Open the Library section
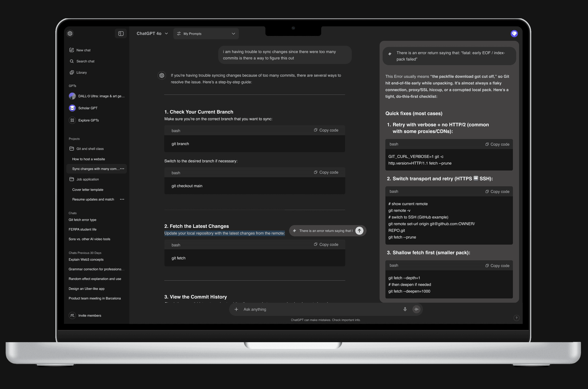588x389 pixels. [81, 72]
